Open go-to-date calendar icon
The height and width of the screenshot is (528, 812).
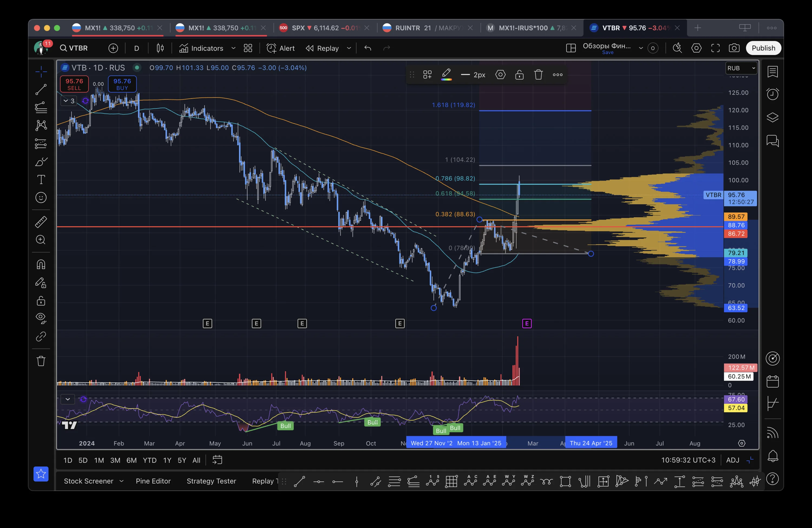pos(217,460)
